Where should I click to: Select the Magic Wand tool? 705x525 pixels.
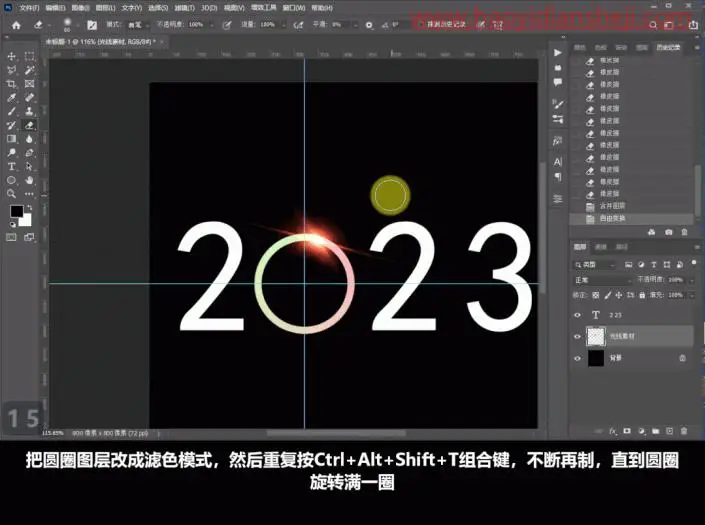click(x=29, y=70)
